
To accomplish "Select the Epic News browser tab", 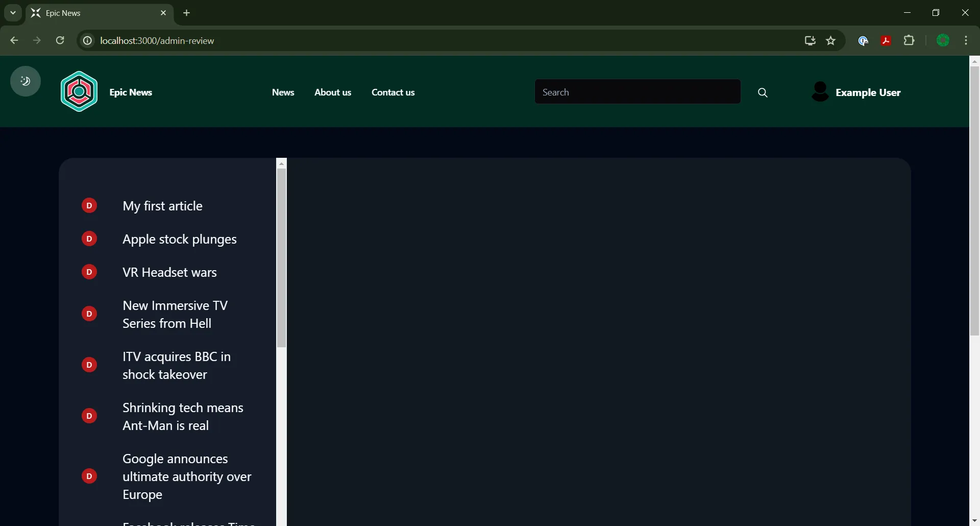I will (100, 13).
